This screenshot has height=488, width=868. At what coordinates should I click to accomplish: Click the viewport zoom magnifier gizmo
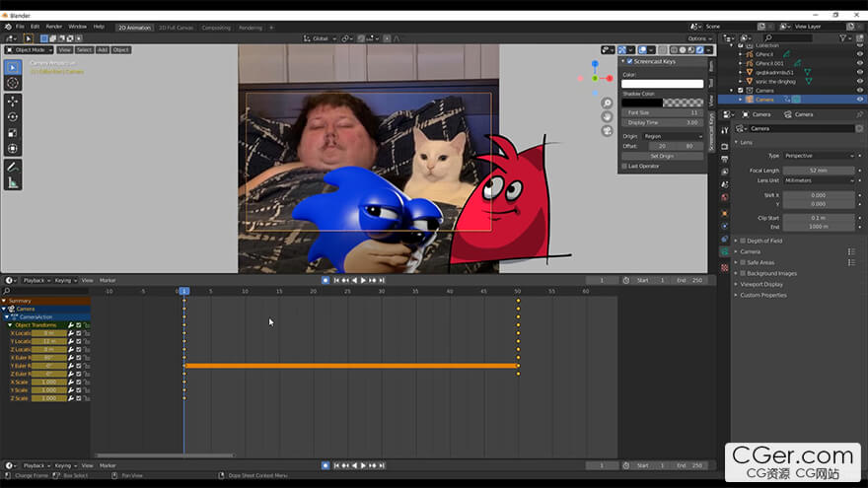[608, 103]
